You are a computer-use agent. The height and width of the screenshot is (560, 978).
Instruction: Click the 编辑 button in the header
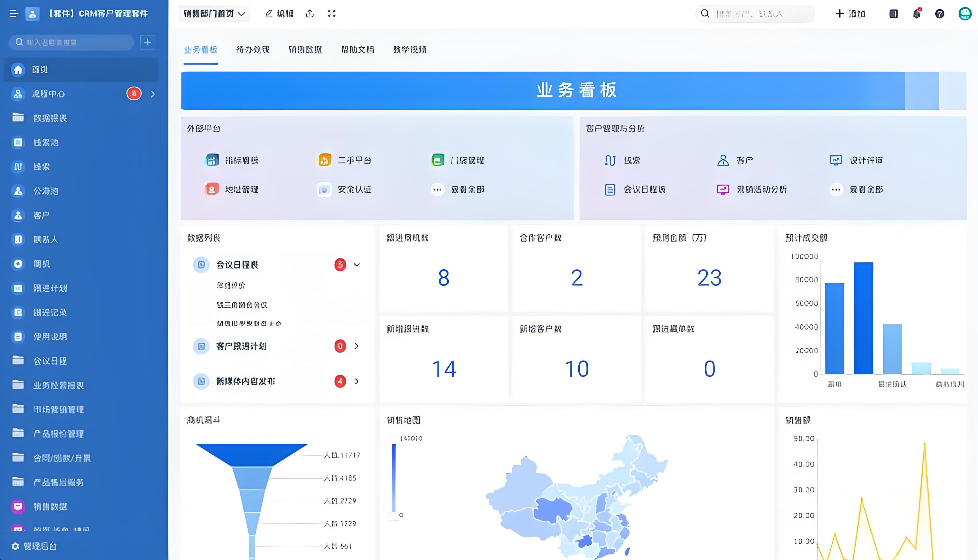pos(279,13)
